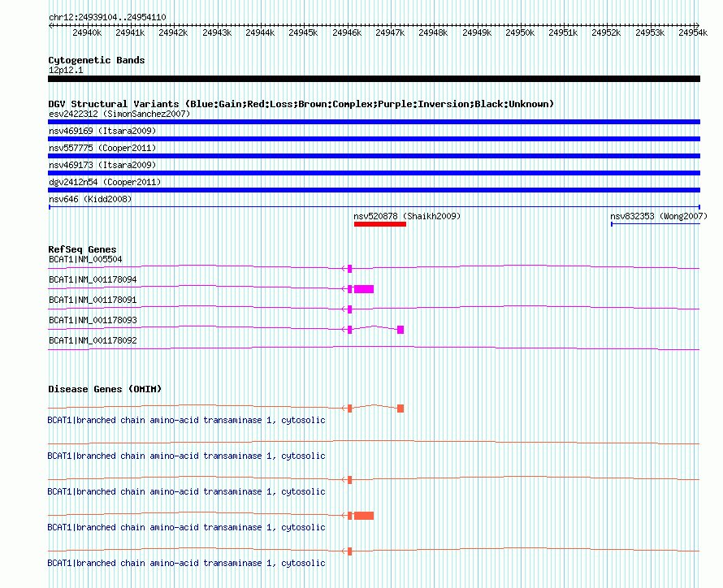This screenshot has height=588, width=723.
Task: Click the blue gain bar under nsv469169
Action: coord(374,139)
